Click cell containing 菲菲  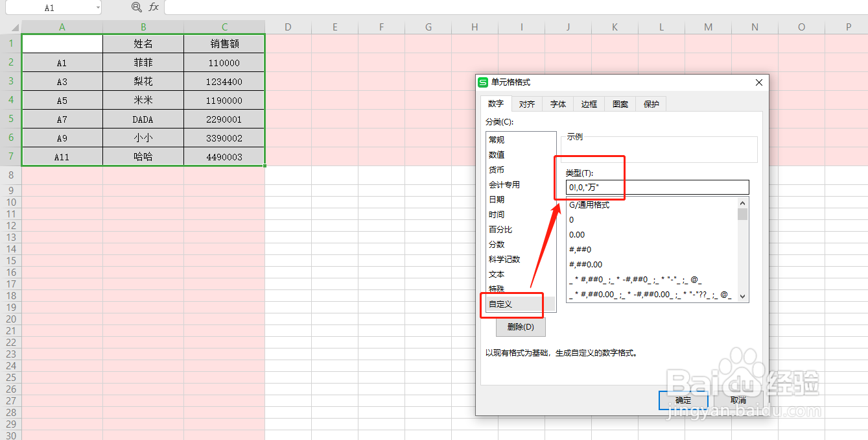click(143, 62)
